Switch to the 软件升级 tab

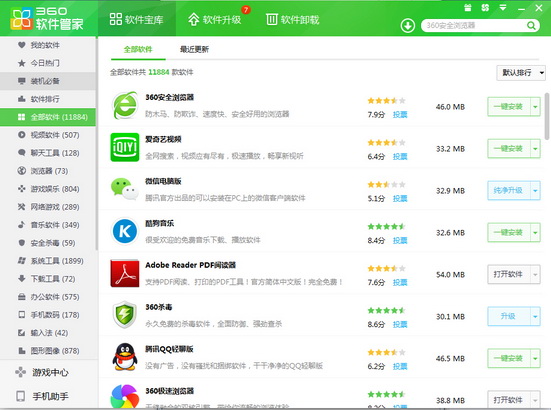tap(215, 19)
